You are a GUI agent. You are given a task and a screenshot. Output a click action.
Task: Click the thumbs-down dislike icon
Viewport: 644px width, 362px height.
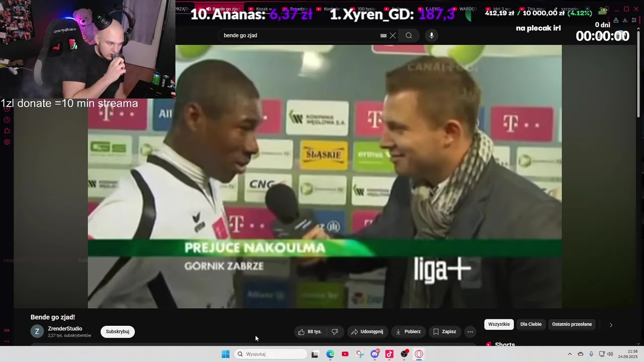coord(335,332)
